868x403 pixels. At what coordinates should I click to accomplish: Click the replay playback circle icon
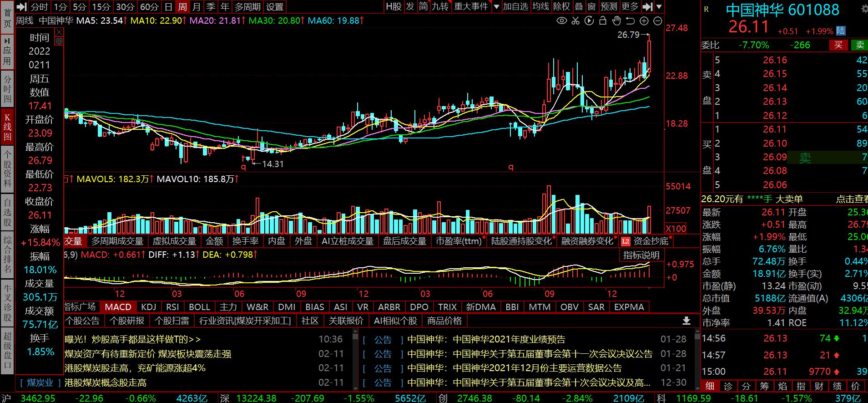pos(589,20)
